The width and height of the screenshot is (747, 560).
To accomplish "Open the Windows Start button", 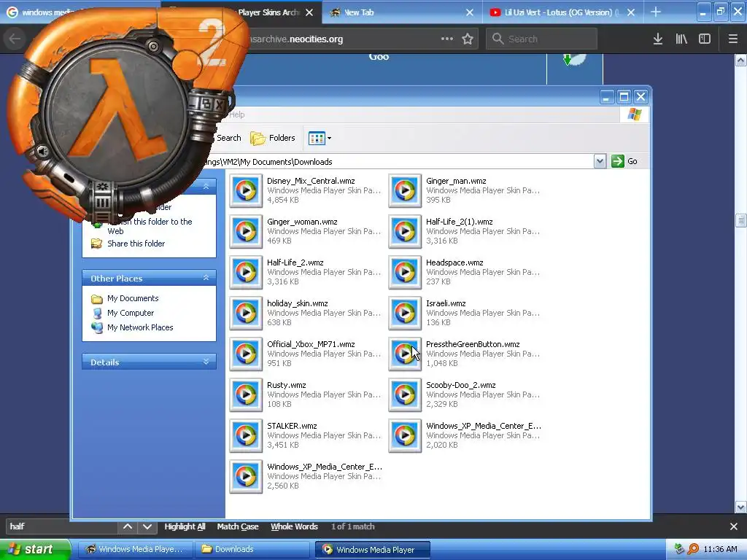I will [35, 550].
